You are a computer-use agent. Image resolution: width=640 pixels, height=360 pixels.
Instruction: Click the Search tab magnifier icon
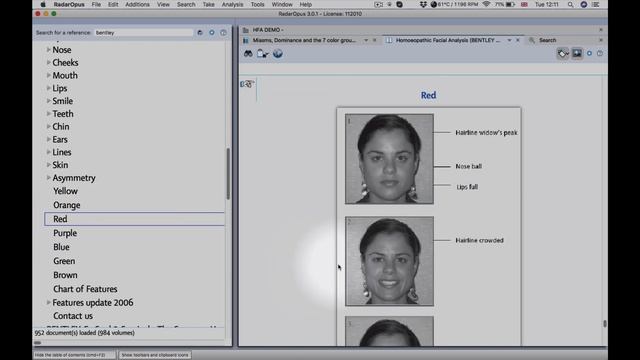coord(531,40)
